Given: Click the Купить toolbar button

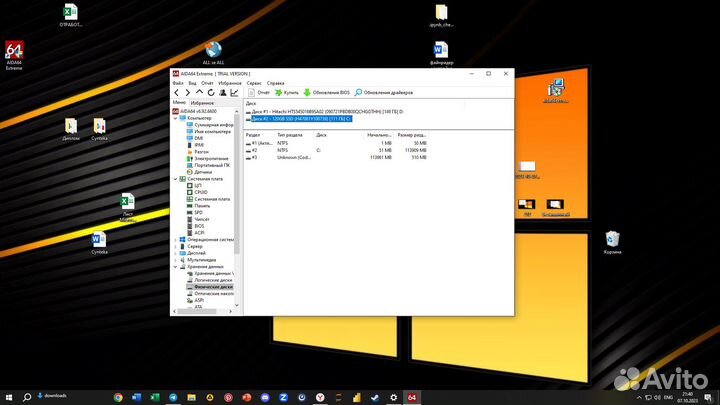Looking at the screenshot, I should (x=287, y=93).
